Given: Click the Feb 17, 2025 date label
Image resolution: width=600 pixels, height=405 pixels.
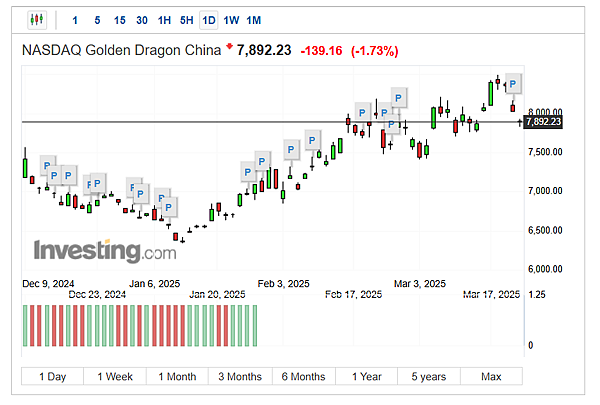Looking at the screenshot, I should click(x=354, y=294).
